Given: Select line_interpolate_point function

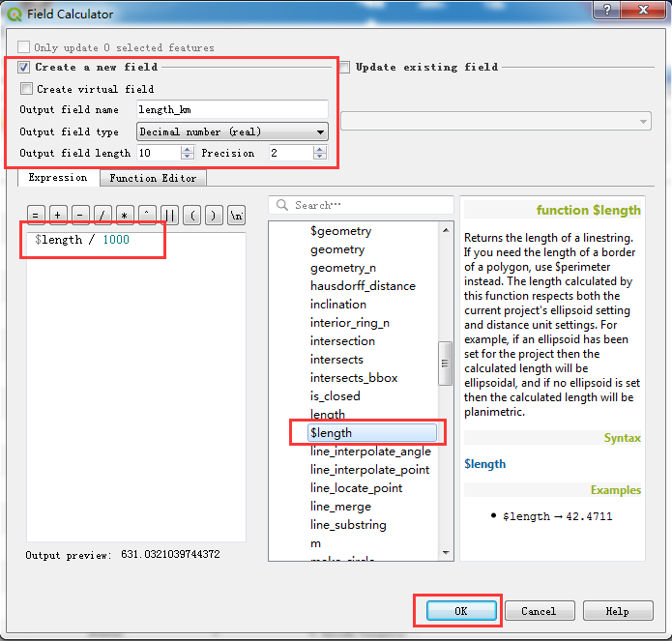Looking at the screenshot, I should tap(369, 470).
